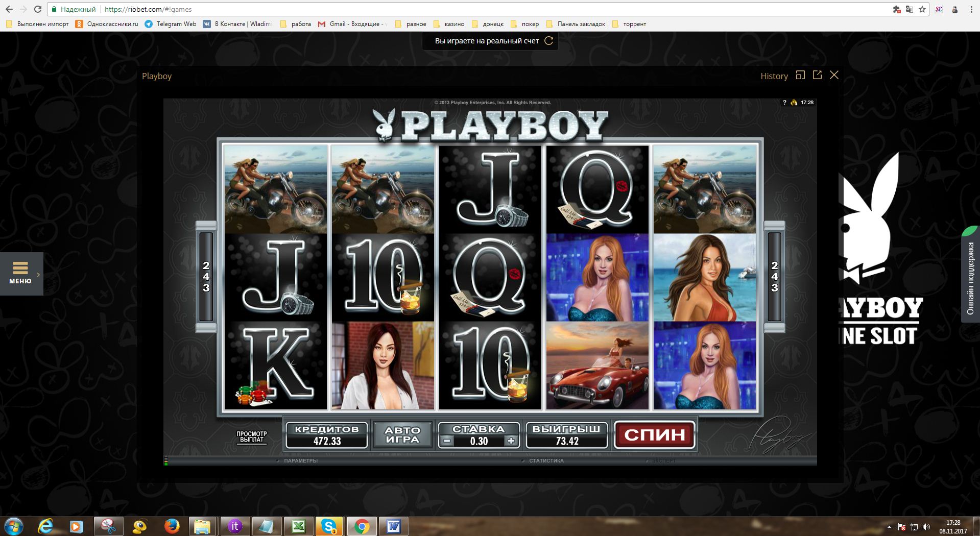Open ПРОСМОТР ВЫПЛАТ paytable view

[x=251, y=436]
